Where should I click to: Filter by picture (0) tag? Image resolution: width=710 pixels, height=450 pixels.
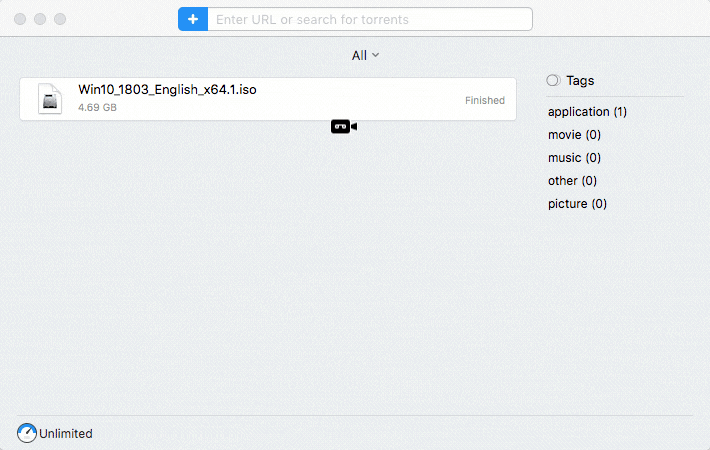point(577,204)
